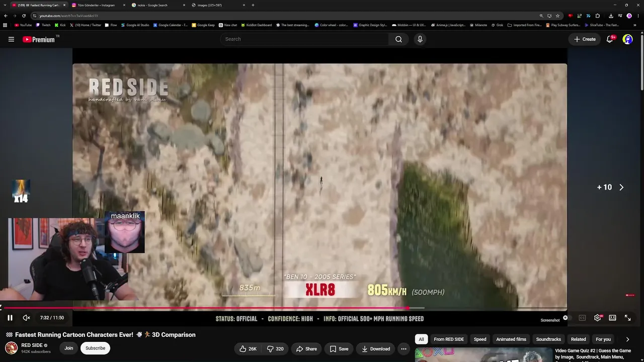Go back in browser history
The image size is (644, 362).
(x=6, y=16)
